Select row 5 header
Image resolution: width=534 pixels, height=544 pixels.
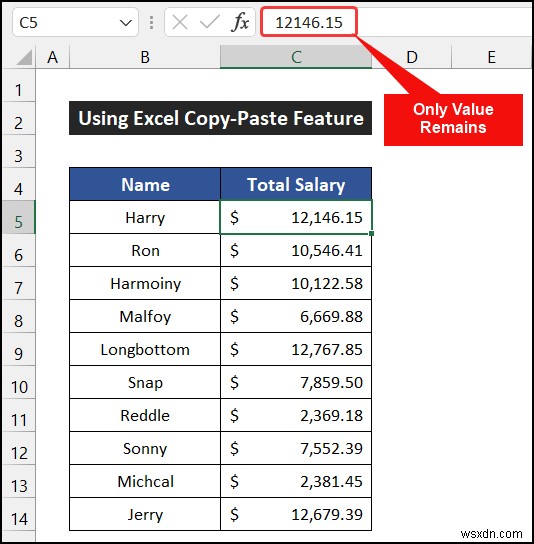pyautogui.click(x=18, y=217)
